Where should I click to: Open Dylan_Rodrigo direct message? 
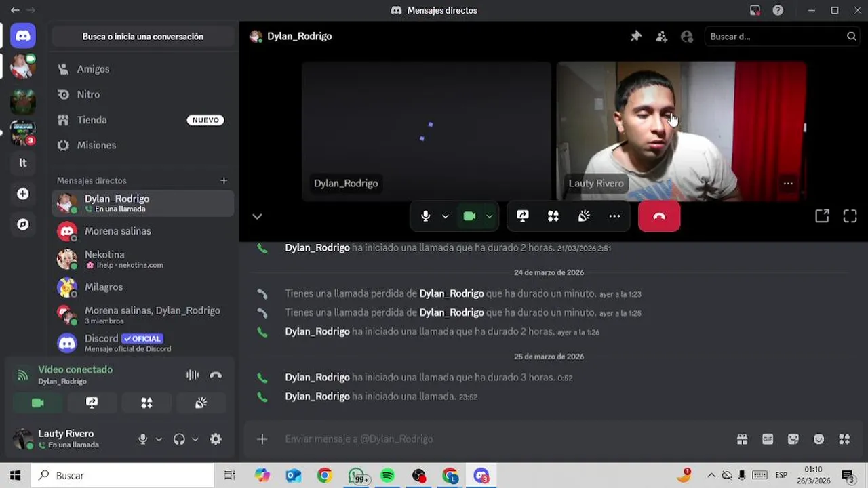point(142,203)
